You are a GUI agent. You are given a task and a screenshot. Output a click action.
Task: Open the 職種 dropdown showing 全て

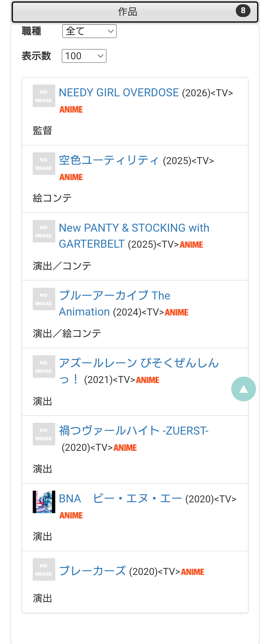[89, 31]
